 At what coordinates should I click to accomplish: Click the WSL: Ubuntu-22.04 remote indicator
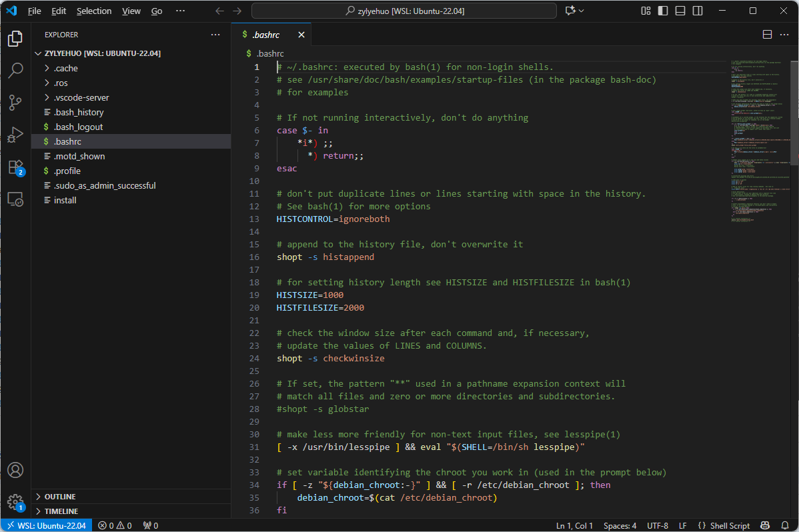(x=45, y=525)
